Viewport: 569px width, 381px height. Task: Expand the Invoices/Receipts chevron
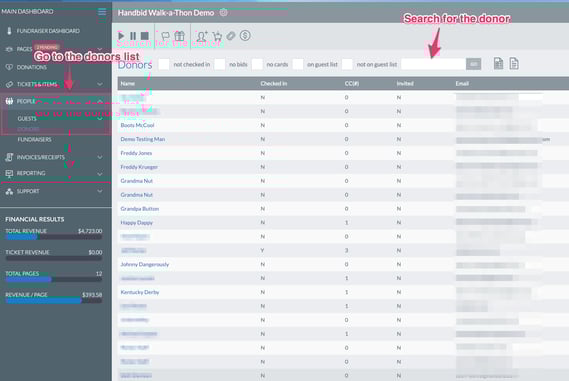(99, 157)
